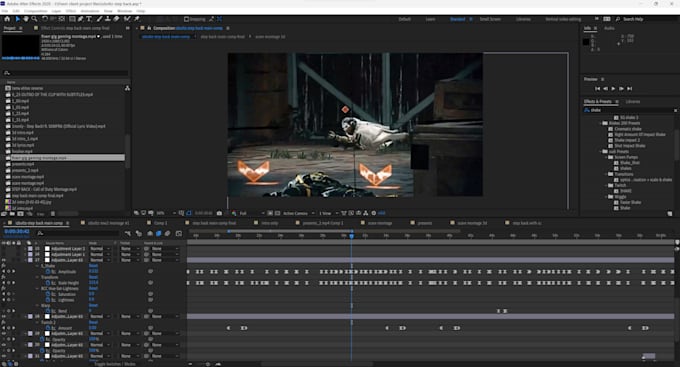The height and width of the screenshot is (367, 680).
Task: Select the Hand tool
Action: click(x=26, y=19)
